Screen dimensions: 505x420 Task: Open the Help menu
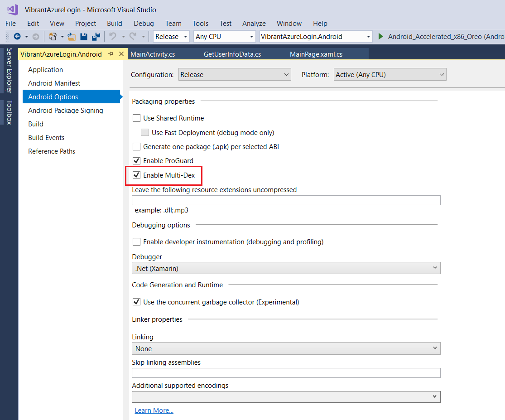pyautogui.click(x=320, y=24)
